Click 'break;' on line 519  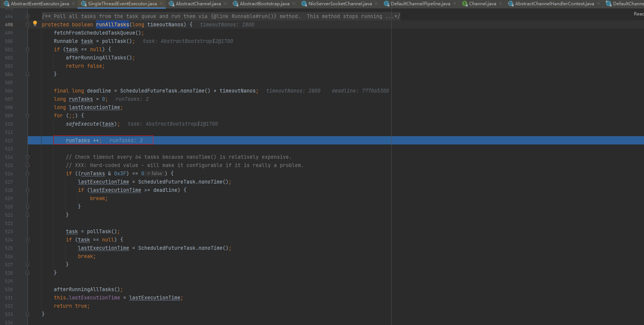99,199
